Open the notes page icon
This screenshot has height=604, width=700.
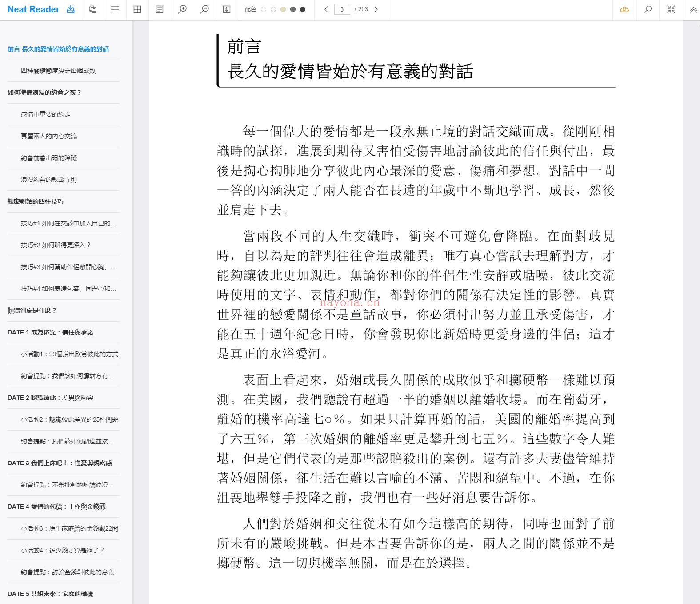coord(160,9)
